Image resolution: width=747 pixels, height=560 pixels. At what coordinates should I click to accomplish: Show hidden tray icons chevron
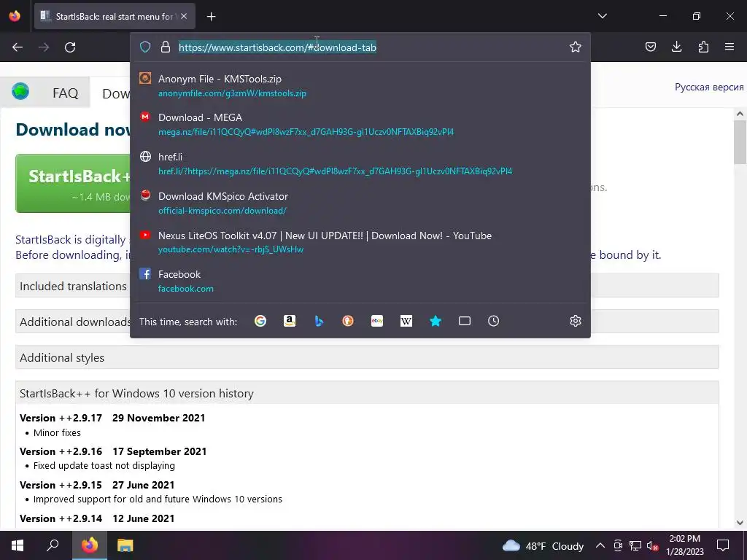coord(600,545)
